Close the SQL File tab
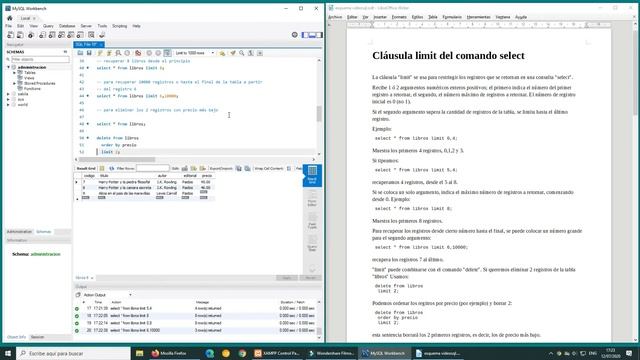 click(x=101, y=44)
